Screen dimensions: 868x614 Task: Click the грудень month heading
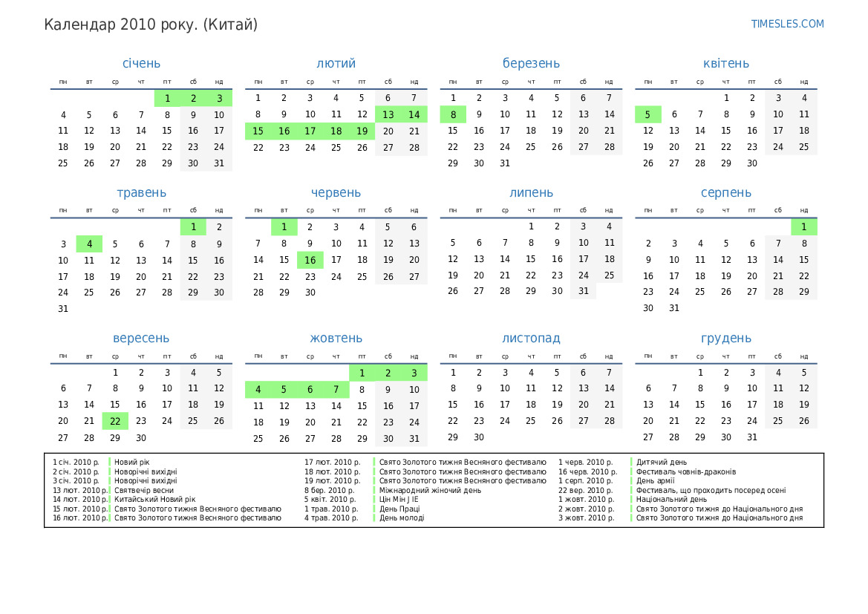pos(725,339)
